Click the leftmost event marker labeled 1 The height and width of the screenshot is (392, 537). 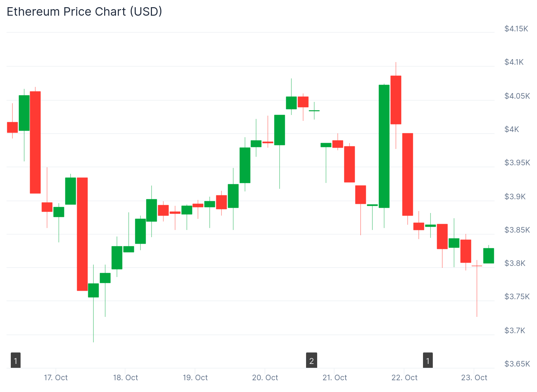(16, 360)
